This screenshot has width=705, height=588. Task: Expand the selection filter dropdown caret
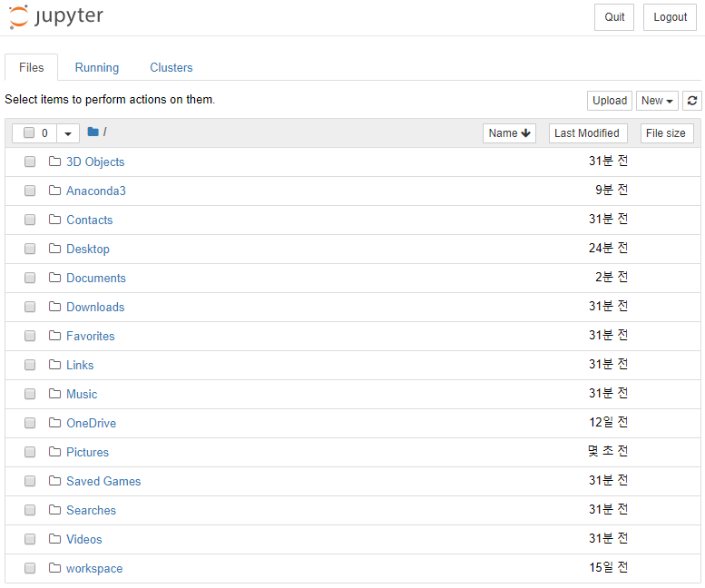click(68, 133)
